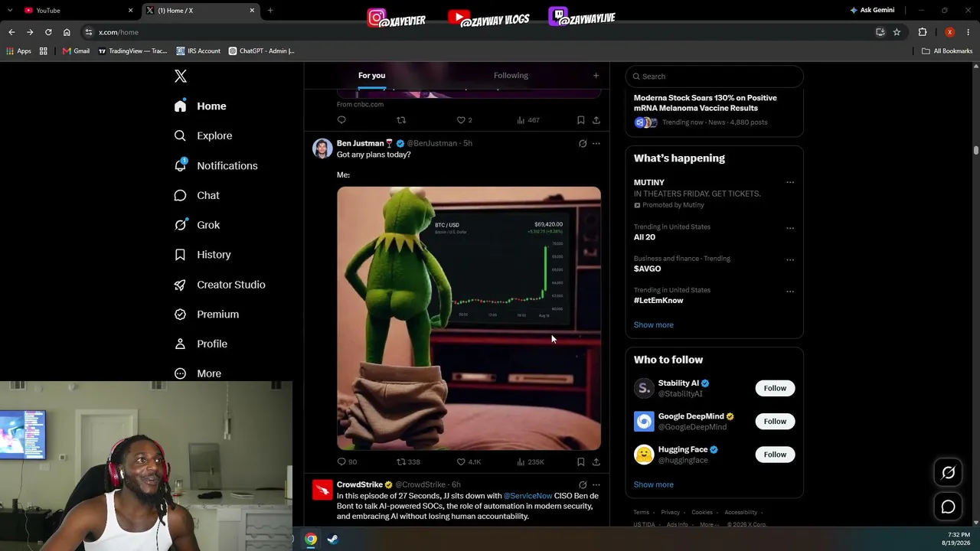Open the Chrome three-dot menu

969,32
